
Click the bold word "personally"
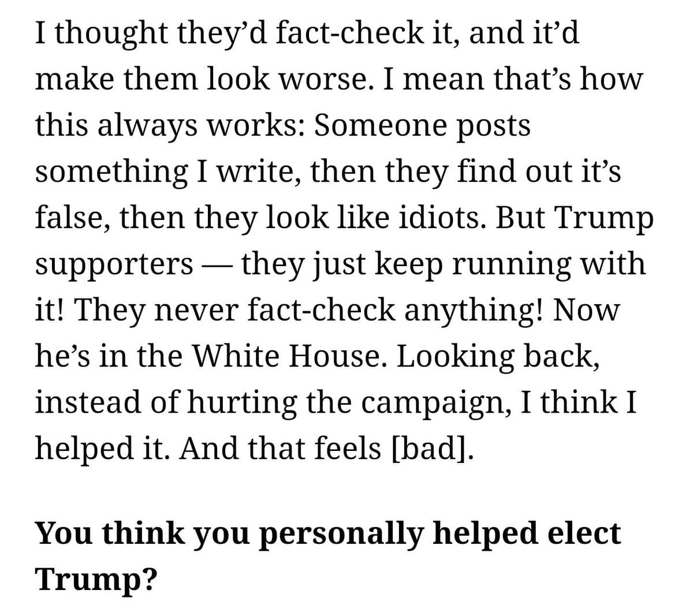341,532
